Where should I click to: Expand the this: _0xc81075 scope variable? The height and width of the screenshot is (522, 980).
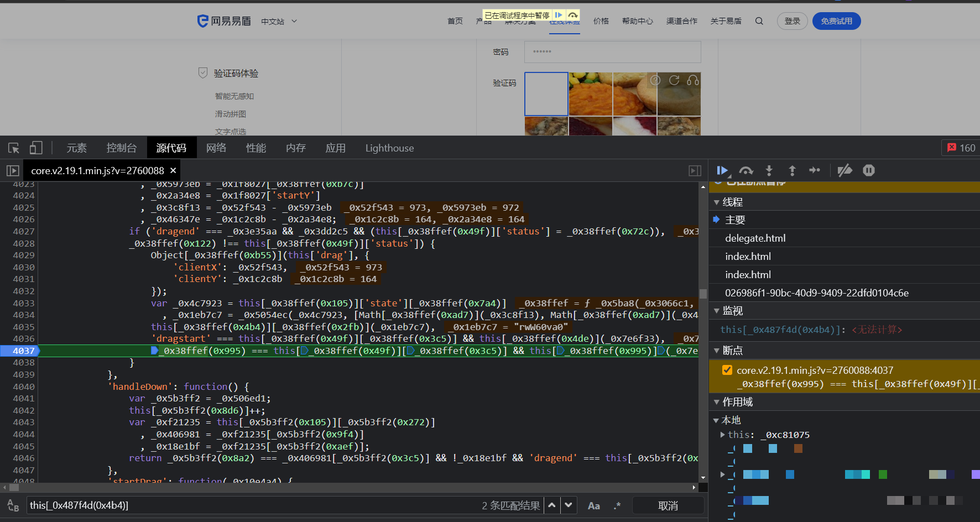[x=722, y=435]
